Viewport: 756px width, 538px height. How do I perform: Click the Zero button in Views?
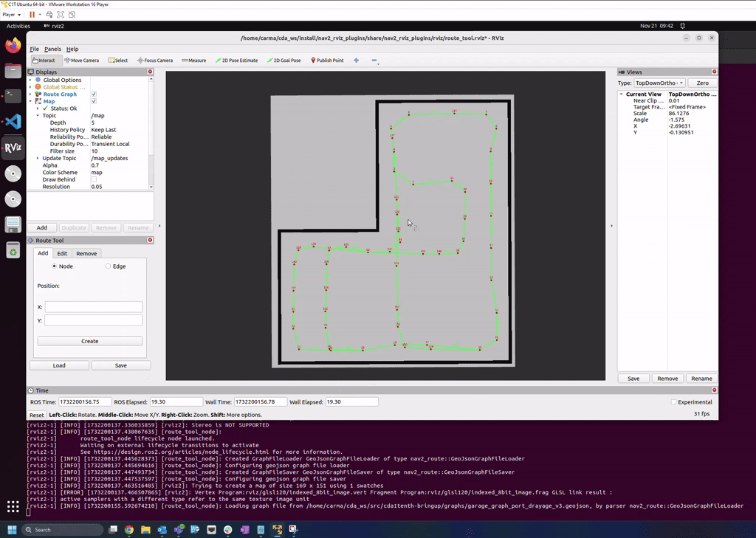point(702,83)
